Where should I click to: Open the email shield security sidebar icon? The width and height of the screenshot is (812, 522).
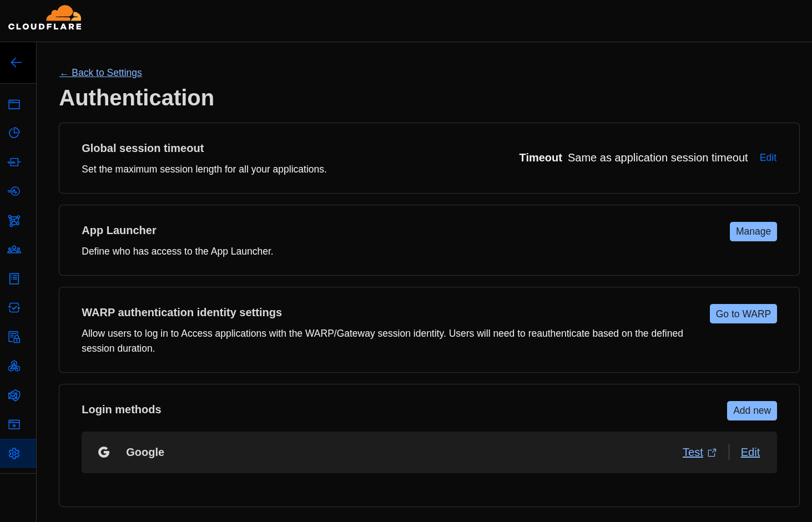(14, 395)
